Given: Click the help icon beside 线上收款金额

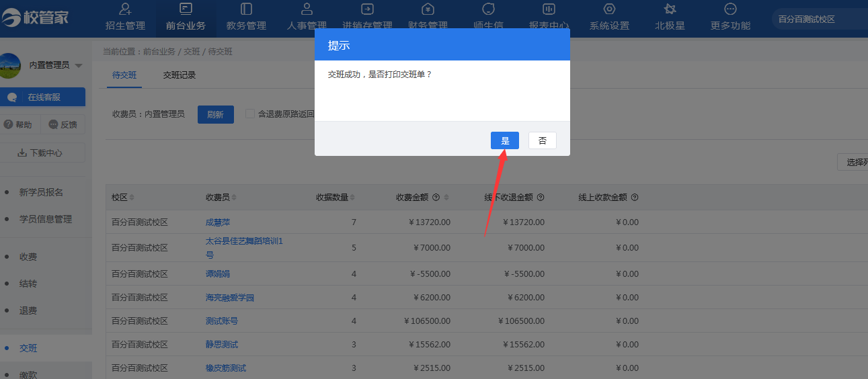Looking at the screenshot, I should click(x=635, y=198).
